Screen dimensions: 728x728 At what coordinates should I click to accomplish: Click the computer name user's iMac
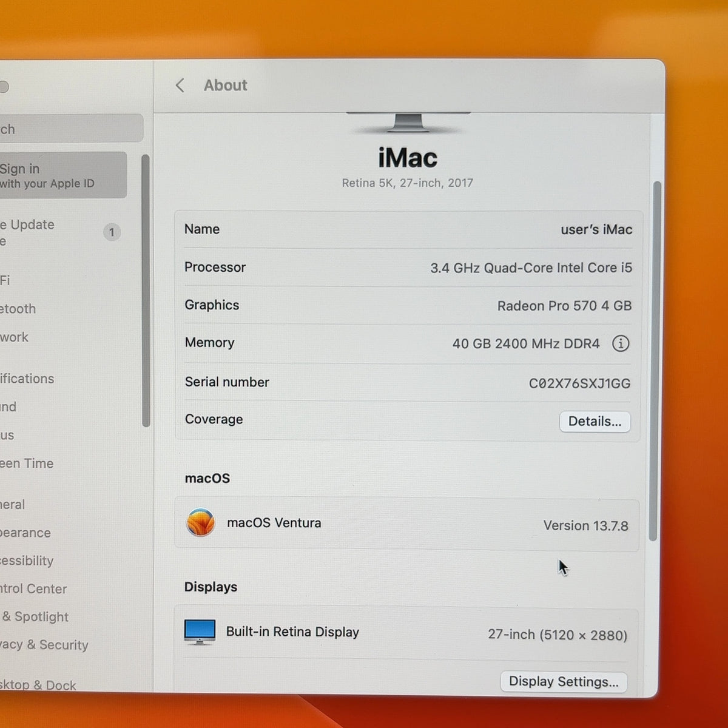596,229
